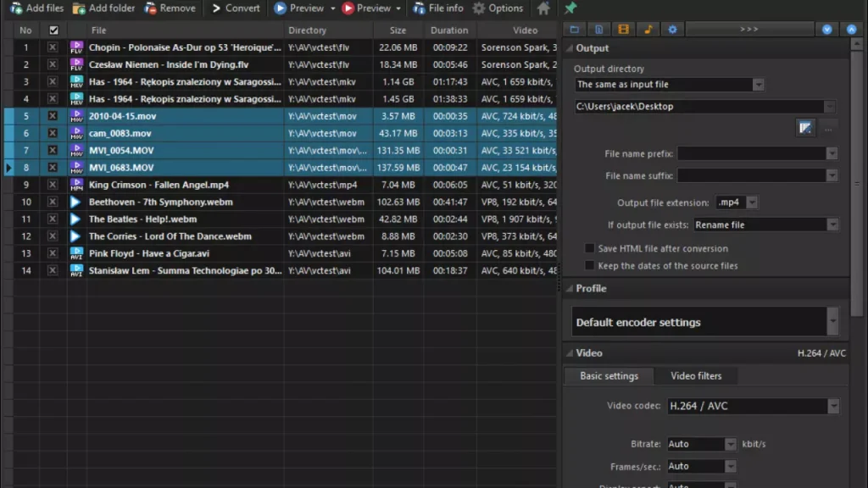Switch to the Video filters tab
868x488 pixels.
pyautogui.click(x=696, y=376)
